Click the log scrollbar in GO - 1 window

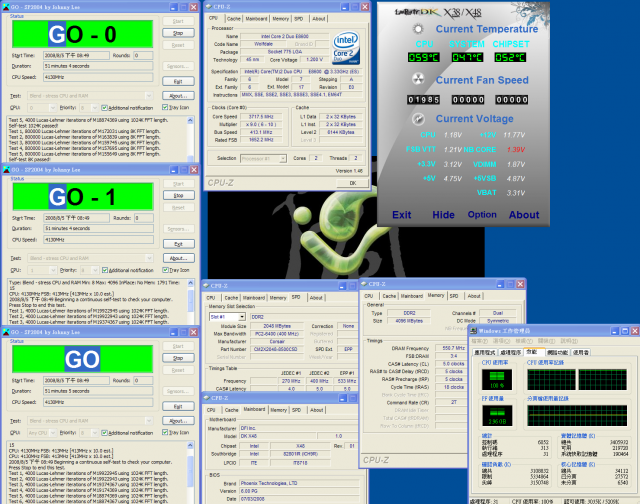(x=191, y=302)
